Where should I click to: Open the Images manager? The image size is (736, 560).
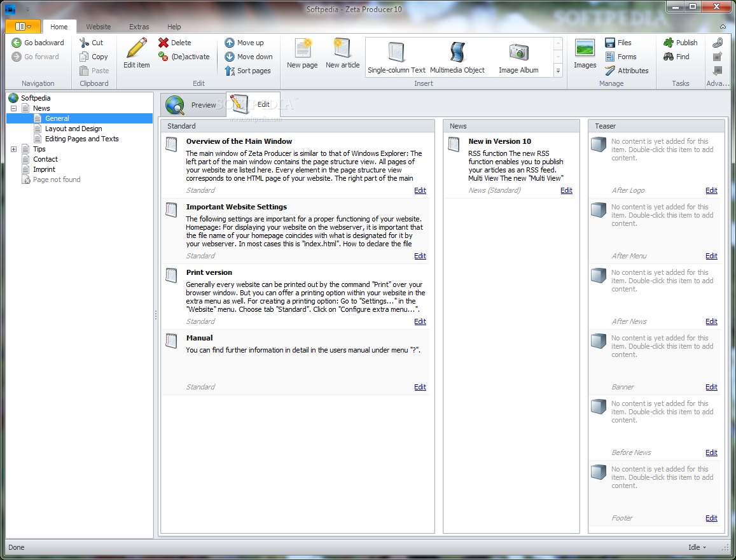coord(585,53)
